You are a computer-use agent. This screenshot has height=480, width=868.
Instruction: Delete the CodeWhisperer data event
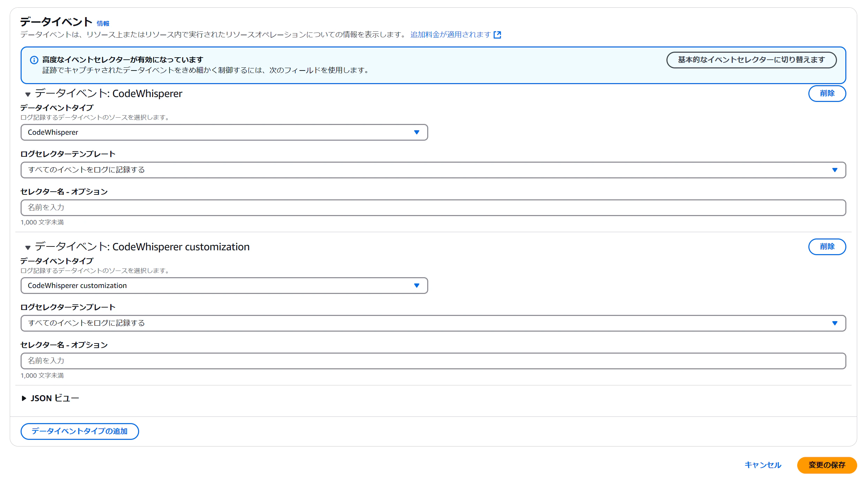pyautogui.click(x=827, y=94)
